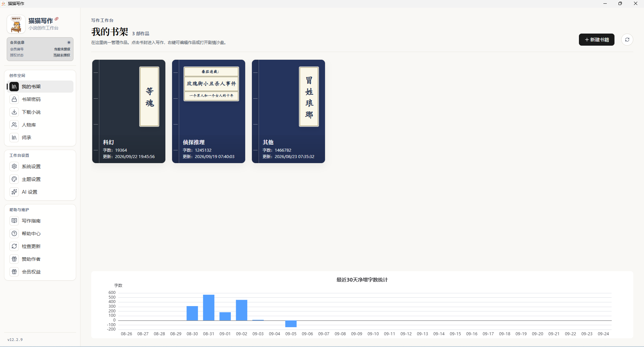Open the 人物库 people icon

(14, 125)
